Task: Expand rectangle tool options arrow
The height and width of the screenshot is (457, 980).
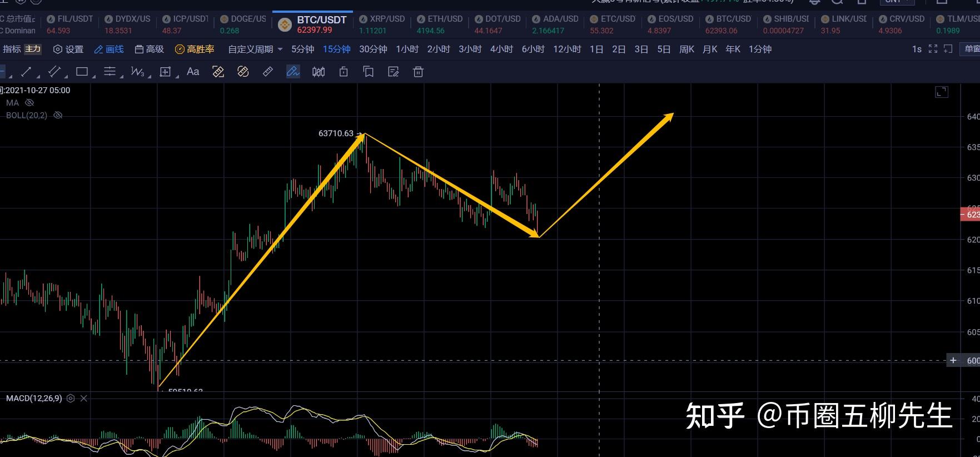Action: click(94, 76)
